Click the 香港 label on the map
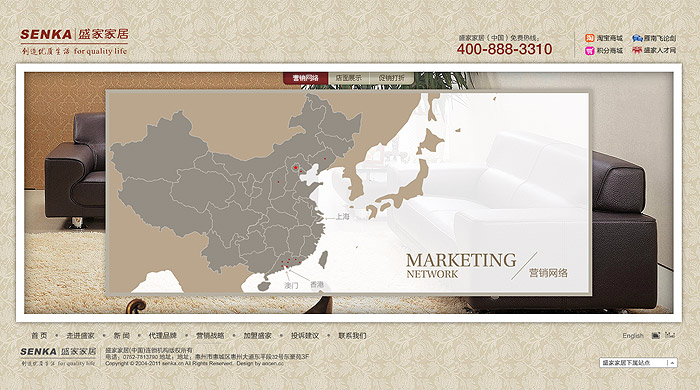 click(x=317, y=285)
